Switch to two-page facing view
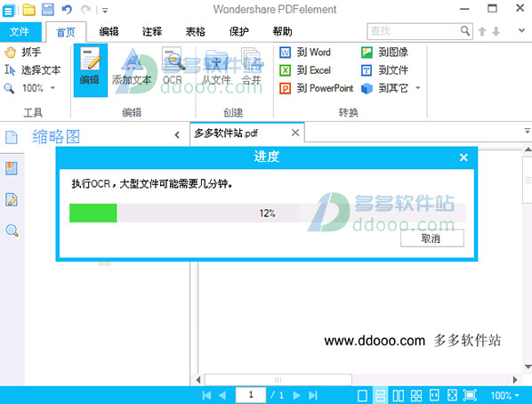Viewport: 532px width, 404px height. coord(399,395)
